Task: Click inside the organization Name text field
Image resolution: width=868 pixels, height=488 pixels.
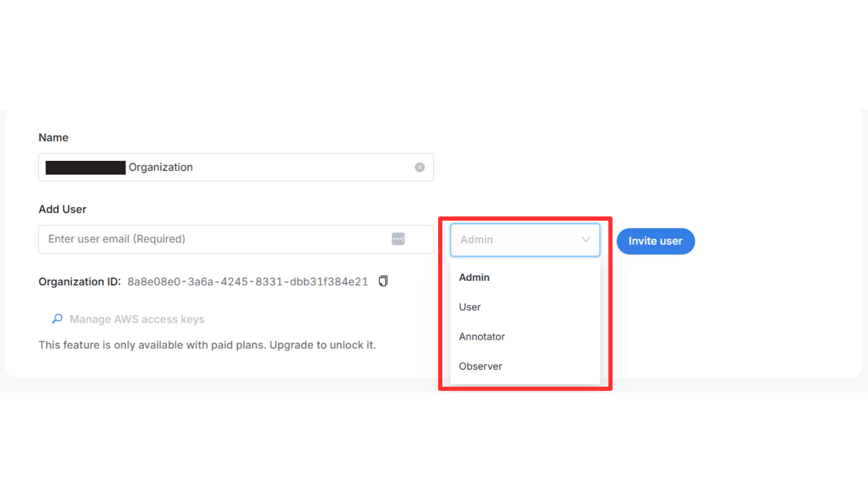Action: tap(294, 167)
